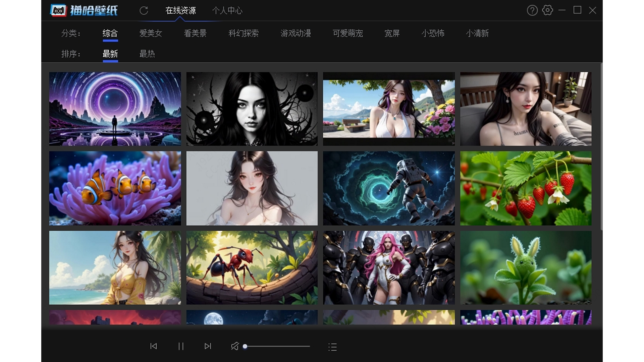Screen dimensions: 644x362
Task: Open the playlist list icon
Action: tap(332, 347)
